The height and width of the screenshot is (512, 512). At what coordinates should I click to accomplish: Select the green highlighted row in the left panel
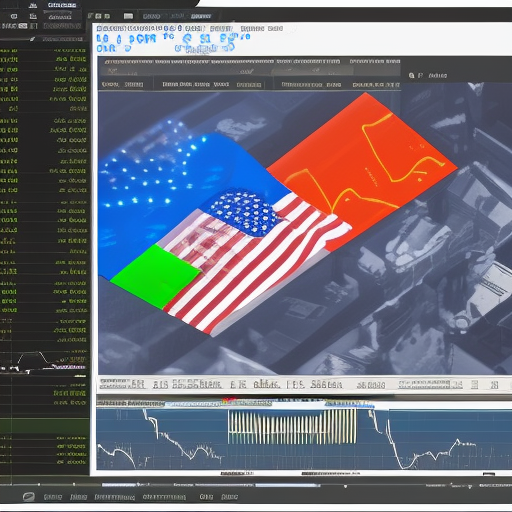[44, 426]
